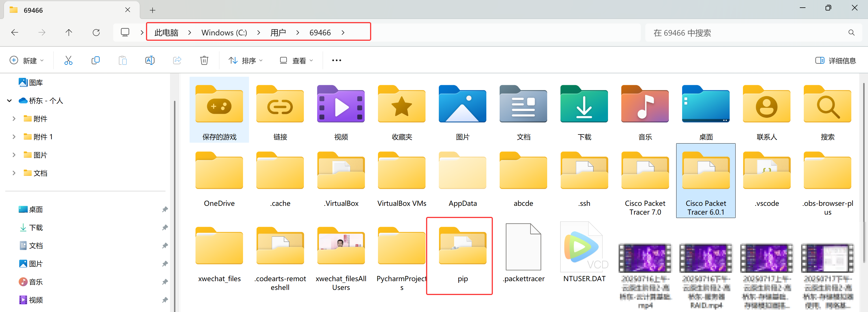Image resolution: width=868 pixels, height=312 pixels.
Task: Click the Refresh button
Action: (96, 33)
